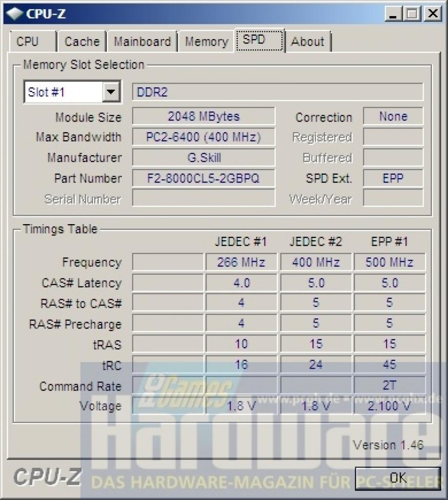Image resolution: width=448 pixels, height=500 pixels.
Task: Click the 4.0 CAS# Latency cell
Action: click(241, 283)
